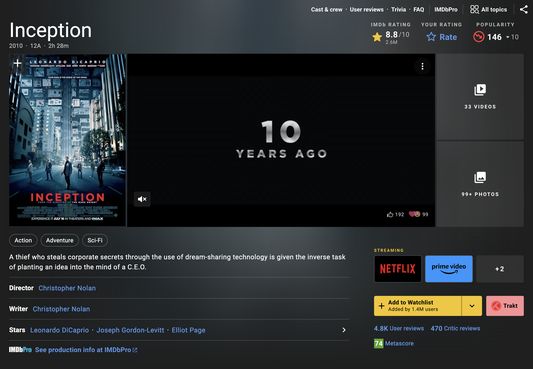This screenshot has height=369, width=533.
Task: Click popularity value 146
Action: (x=494, y=37)
